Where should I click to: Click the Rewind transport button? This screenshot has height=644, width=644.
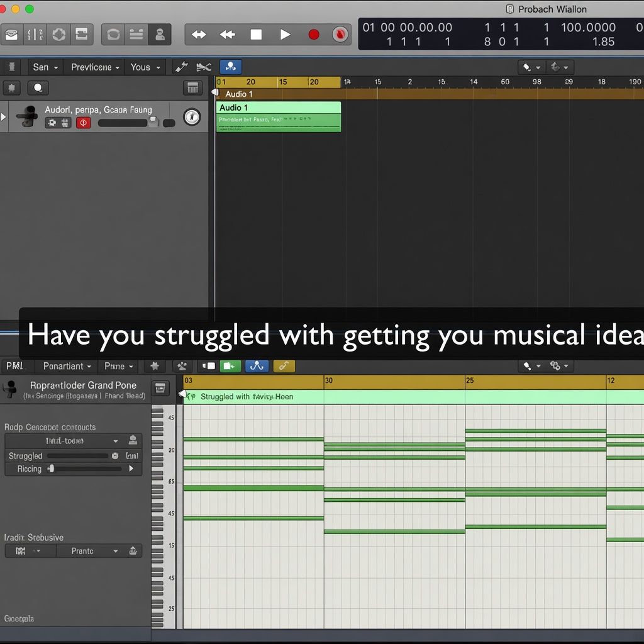(228, 35)
